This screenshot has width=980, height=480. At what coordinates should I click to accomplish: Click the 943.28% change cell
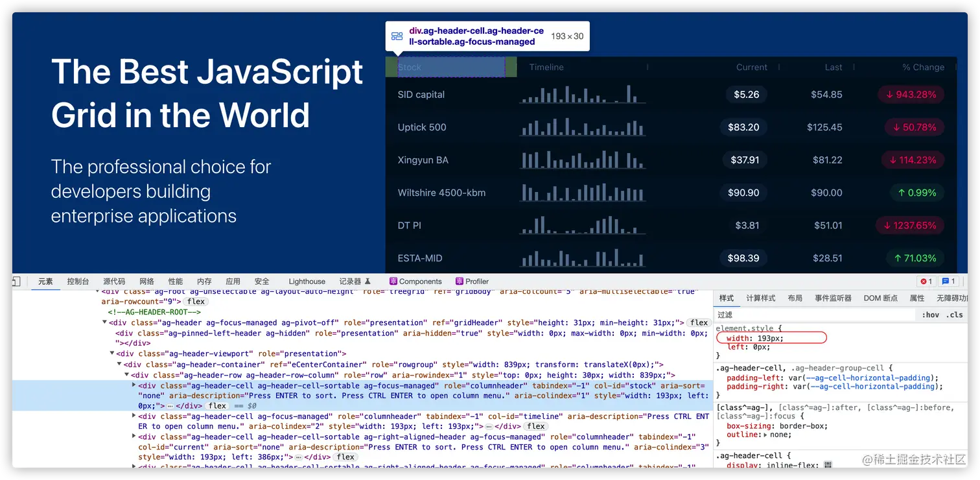click(x=911, y=94)
